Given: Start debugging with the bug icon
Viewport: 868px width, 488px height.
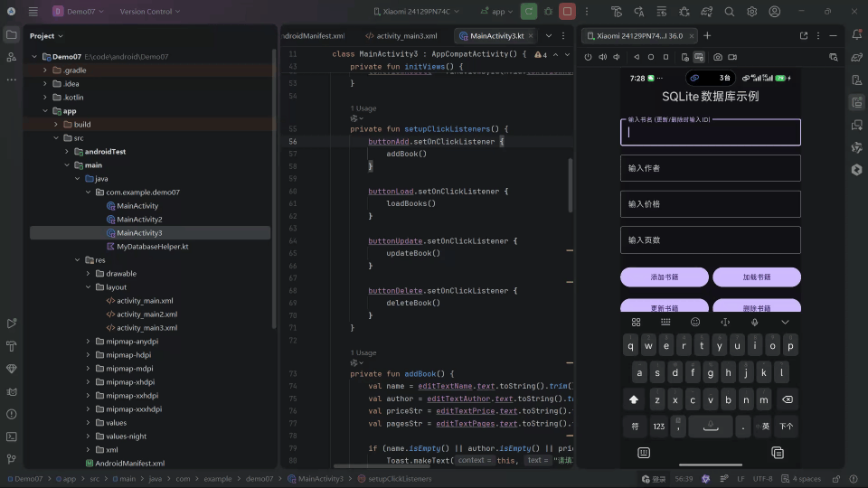Looking at the screenshot, I should tap(549, 11).
